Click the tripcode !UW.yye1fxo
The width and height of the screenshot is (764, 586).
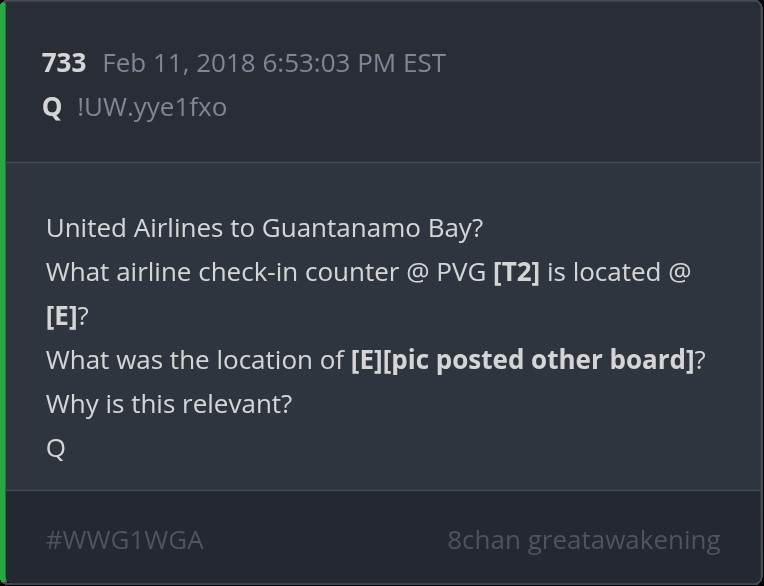(x=152, y=107)
